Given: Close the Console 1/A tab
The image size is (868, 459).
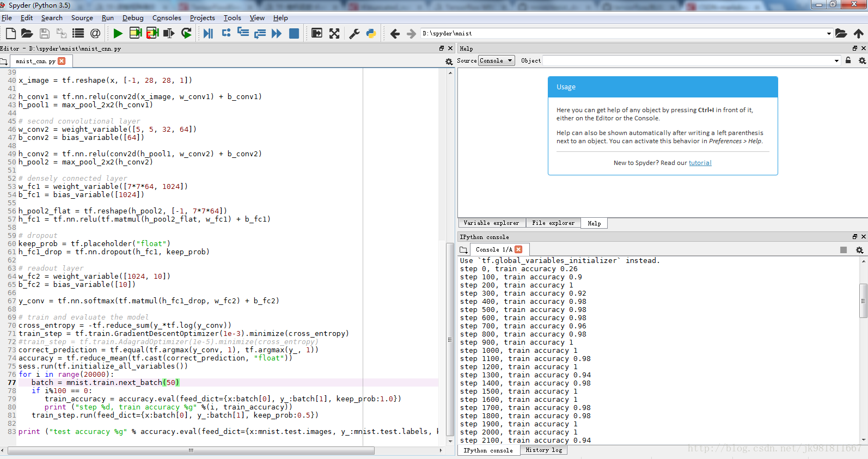Looking at the screenshot, I should (x=518, y=249).
